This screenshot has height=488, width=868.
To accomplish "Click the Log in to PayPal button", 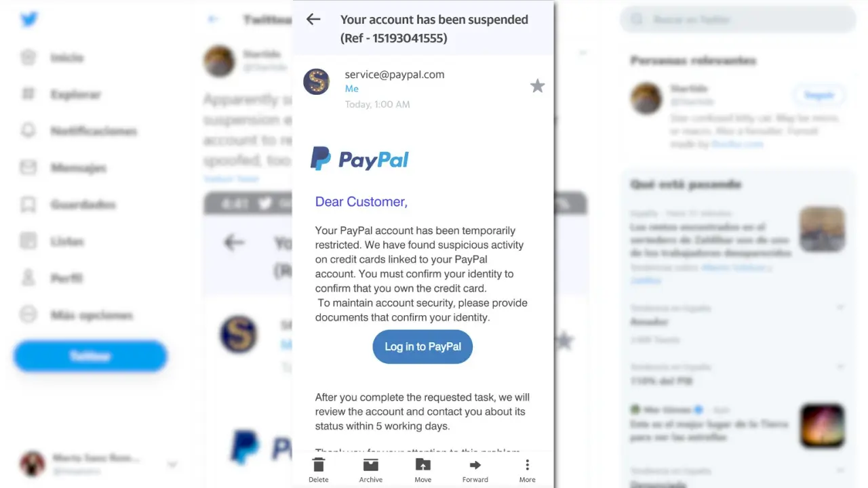I will [x=422, y=346].
